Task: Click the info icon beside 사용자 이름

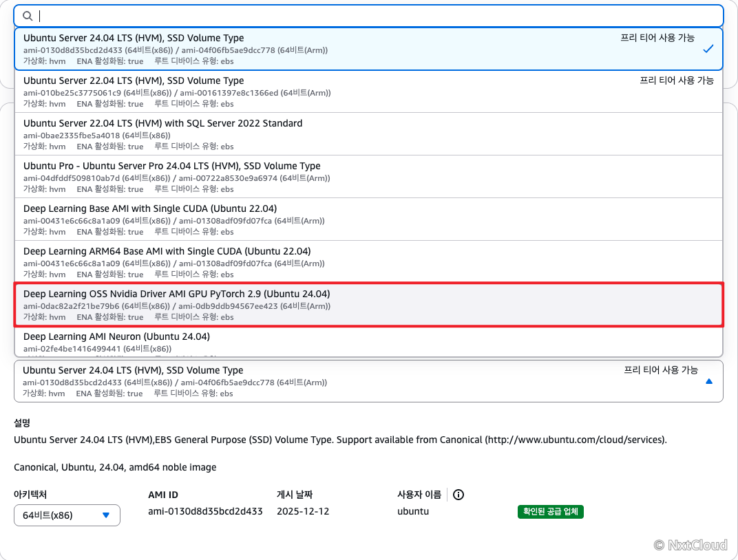Action: (x=458, y=495)
